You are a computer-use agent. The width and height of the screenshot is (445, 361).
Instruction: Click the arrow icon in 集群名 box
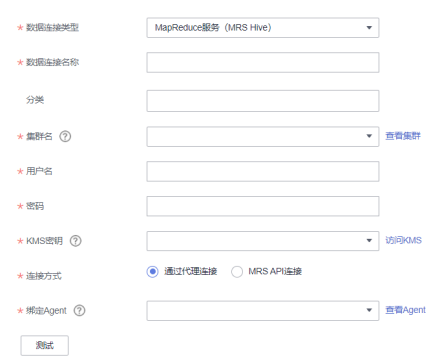coord(369,136)
